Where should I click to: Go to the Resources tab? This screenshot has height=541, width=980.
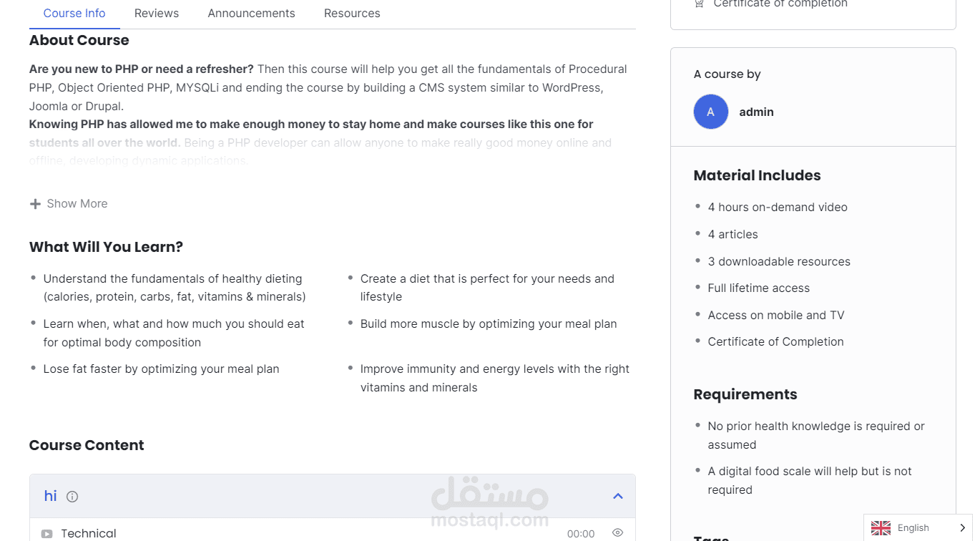(352, 14)
